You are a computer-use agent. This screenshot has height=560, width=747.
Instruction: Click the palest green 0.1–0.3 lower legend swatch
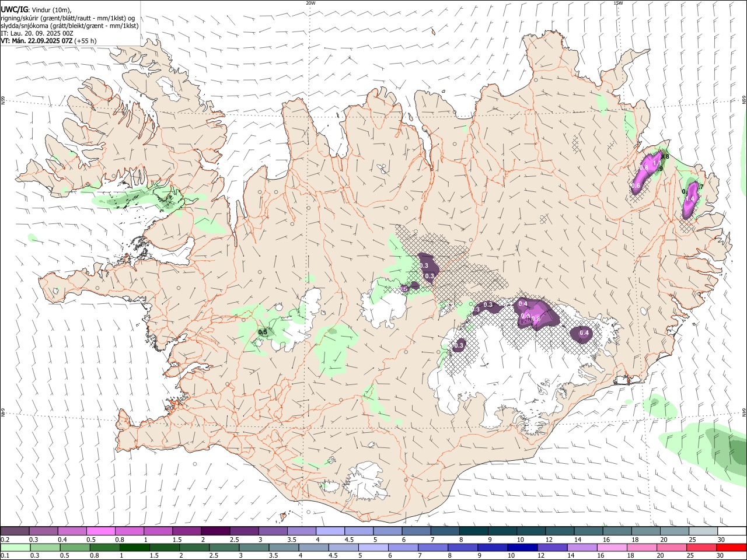(x=15, y=547)
